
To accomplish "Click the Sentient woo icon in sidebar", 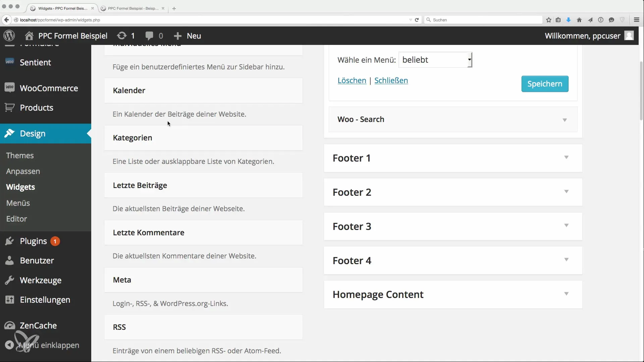I will pos(10,62).
